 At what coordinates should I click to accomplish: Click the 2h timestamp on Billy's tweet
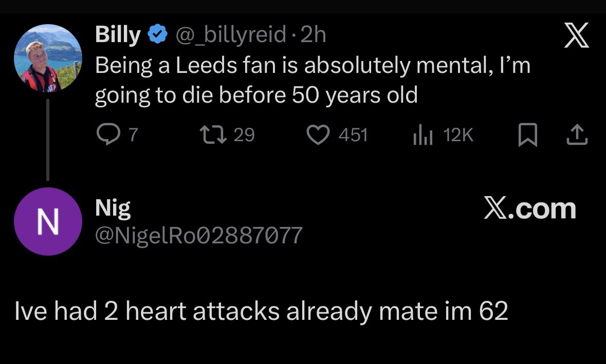[313, 35]
